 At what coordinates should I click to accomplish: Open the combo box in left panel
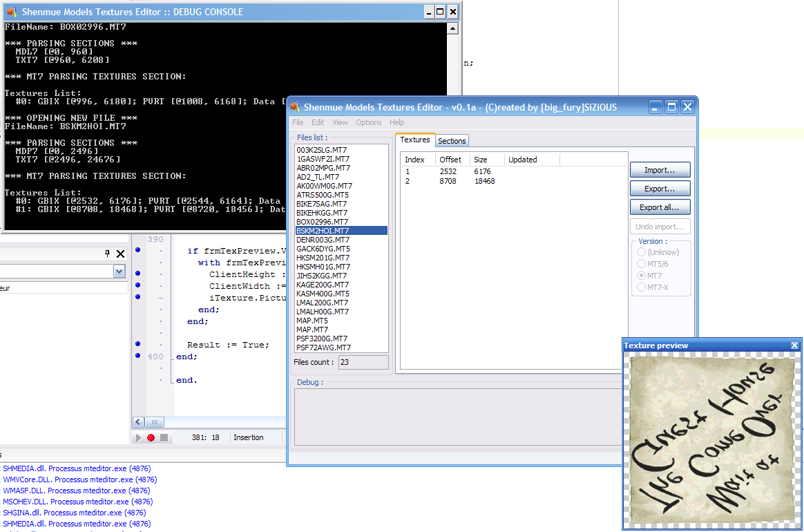coord(119,272)
